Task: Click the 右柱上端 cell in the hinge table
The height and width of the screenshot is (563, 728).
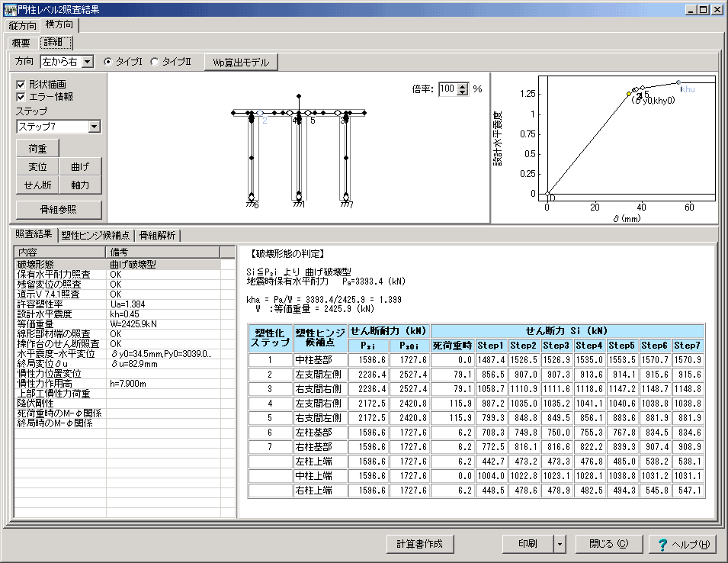Action: coord(320,491)
